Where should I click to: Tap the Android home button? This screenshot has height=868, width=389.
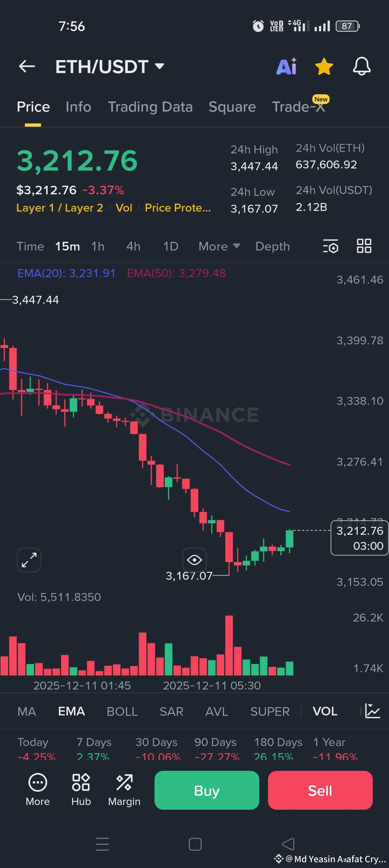pos(195,844)
